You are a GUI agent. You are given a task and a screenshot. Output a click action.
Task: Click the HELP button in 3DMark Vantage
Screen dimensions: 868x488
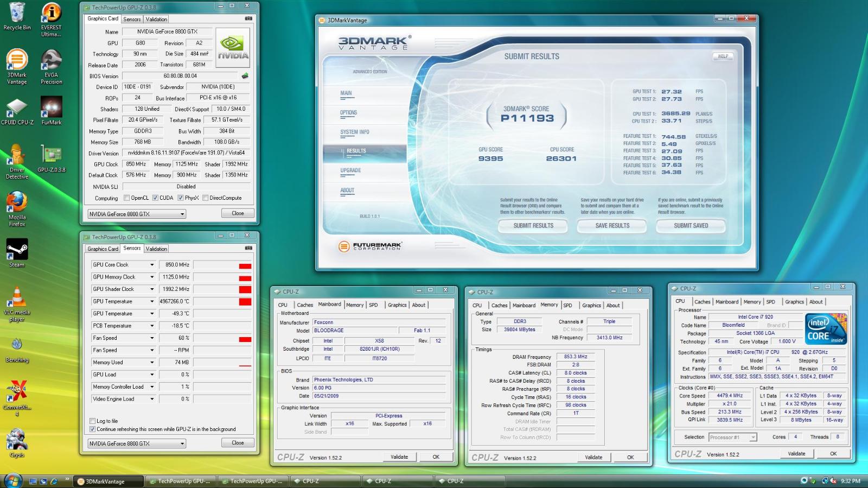click(723, 56)
